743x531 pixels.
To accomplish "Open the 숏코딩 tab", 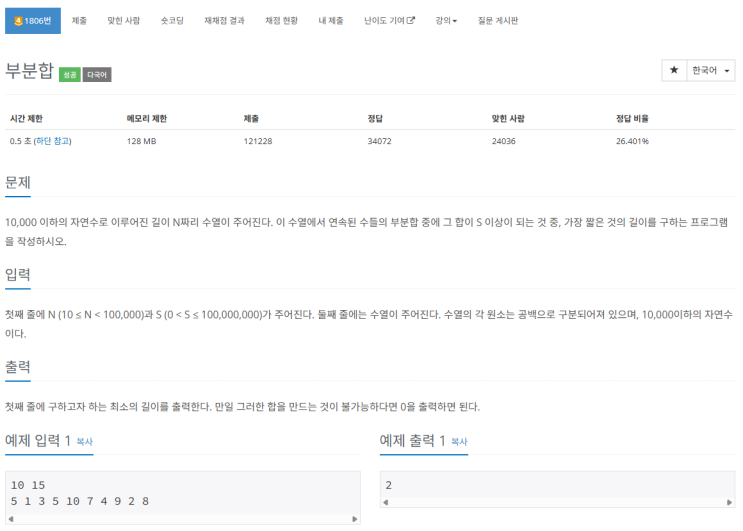I will [x=172, y=21].
